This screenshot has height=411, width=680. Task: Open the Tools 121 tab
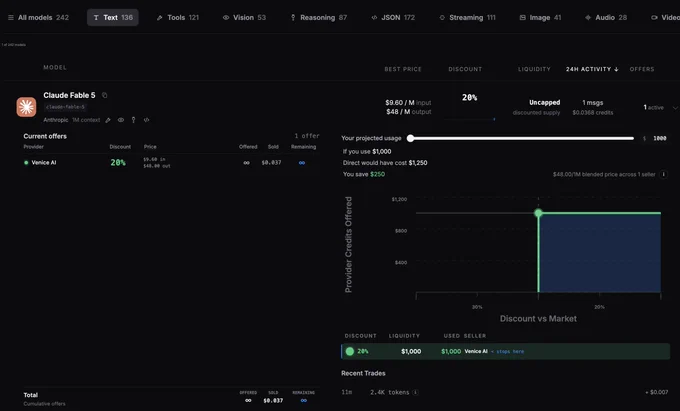(x=177, y=17)
